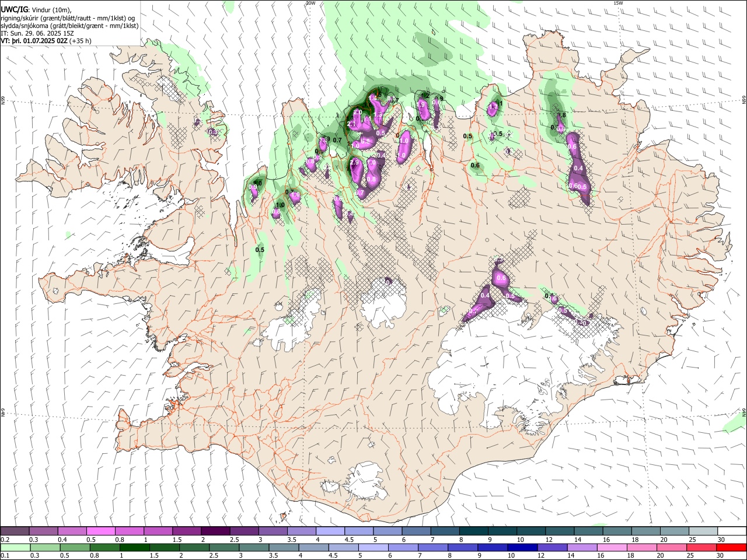
Task: Pick darkest purple upper-row swatch starting at 2
Action: point(215,531)
